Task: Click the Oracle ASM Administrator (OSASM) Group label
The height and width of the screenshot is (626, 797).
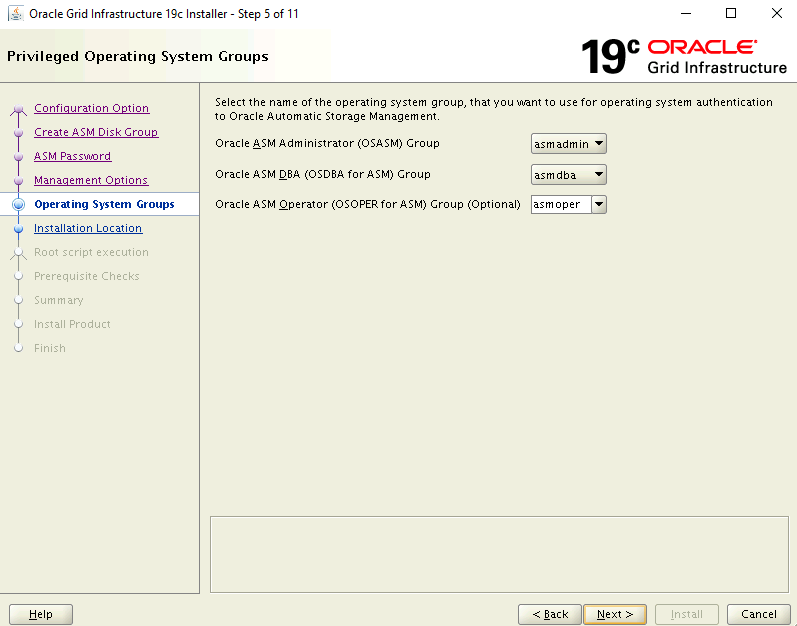Action: (x=327, y=143)
